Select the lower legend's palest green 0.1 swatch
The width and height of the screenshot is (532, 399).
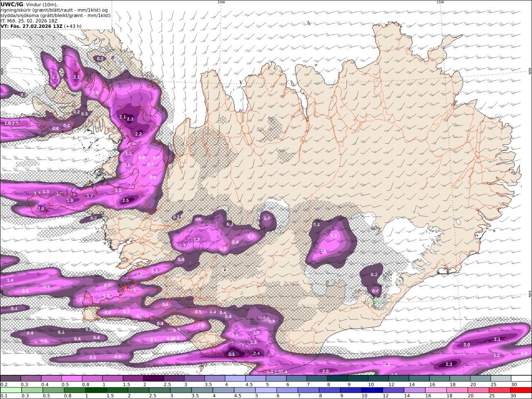(x=11, y=390)
